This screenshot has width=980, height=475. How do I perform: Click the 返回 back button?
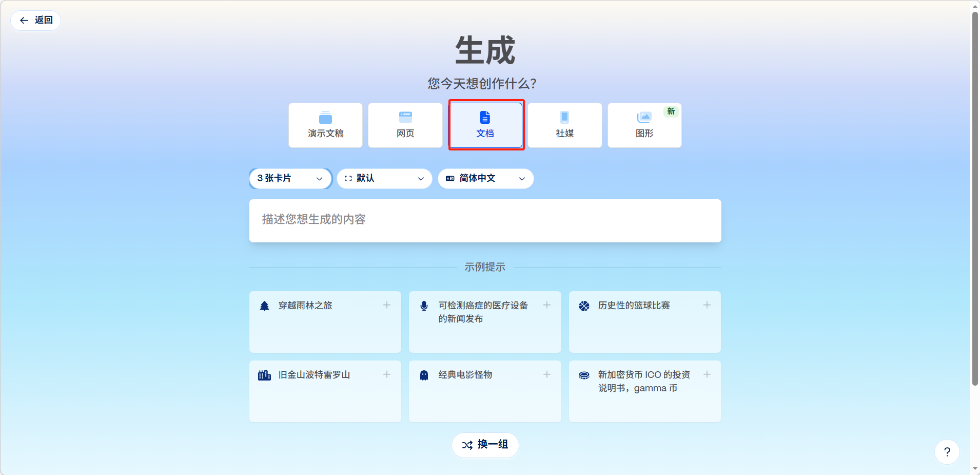coord(36,21)
